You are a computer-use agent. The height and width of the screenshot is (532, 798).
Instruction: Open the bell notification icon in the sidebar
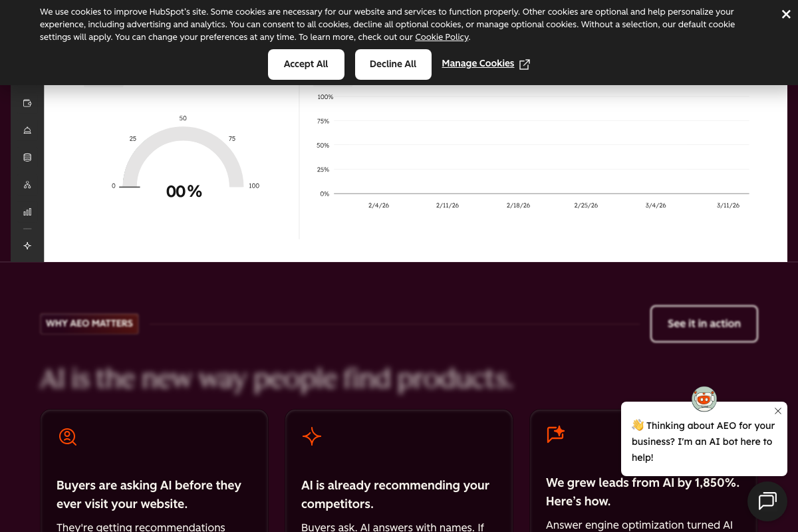pyautogui.click(x=27, y=130)
